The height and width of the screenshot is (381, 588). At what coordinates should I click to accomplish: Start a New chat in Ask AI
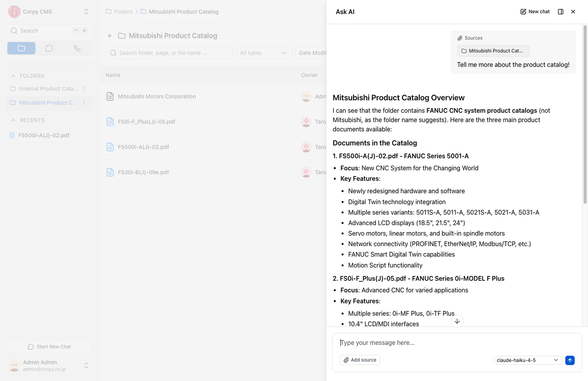[x=535, y=12]
